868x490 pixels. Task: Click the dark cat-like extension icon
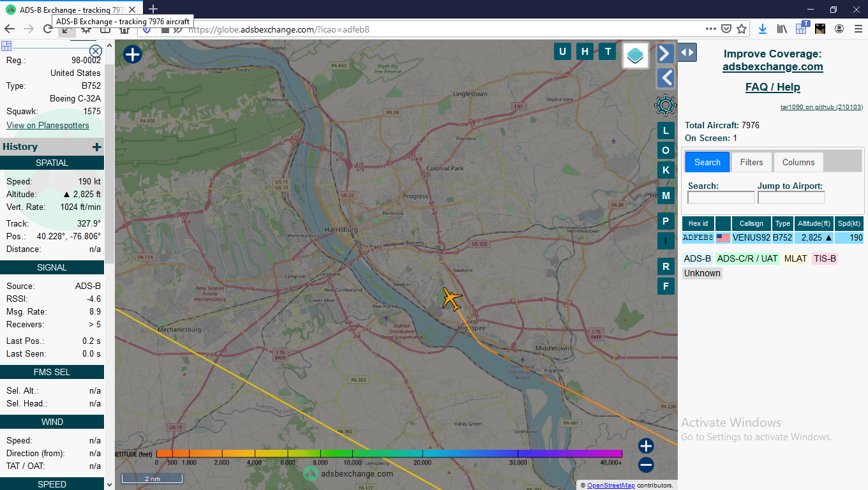coord(820,29)
